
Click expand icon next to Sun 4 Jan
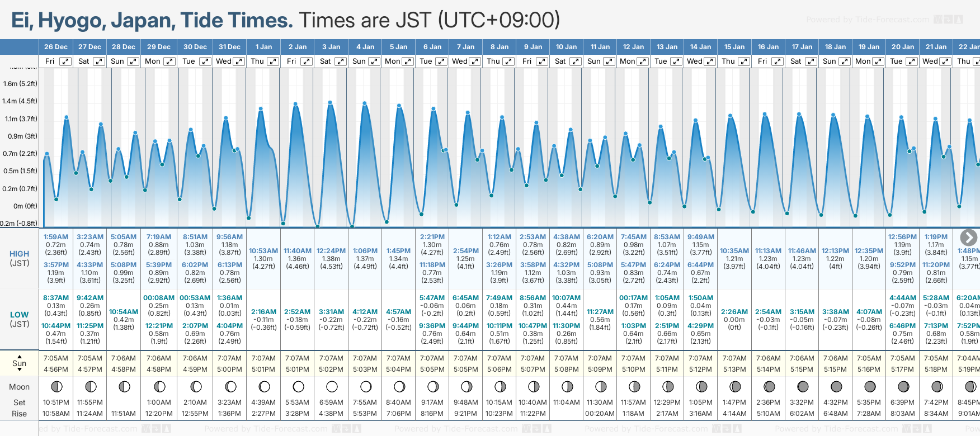click(x=374, y=61)
